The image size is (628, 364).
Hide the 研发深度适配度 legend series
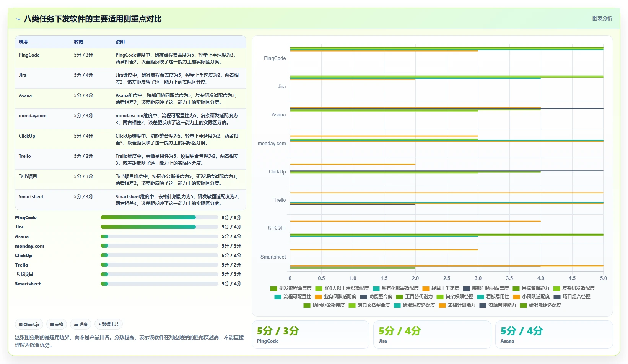click(x=414, y=305)
